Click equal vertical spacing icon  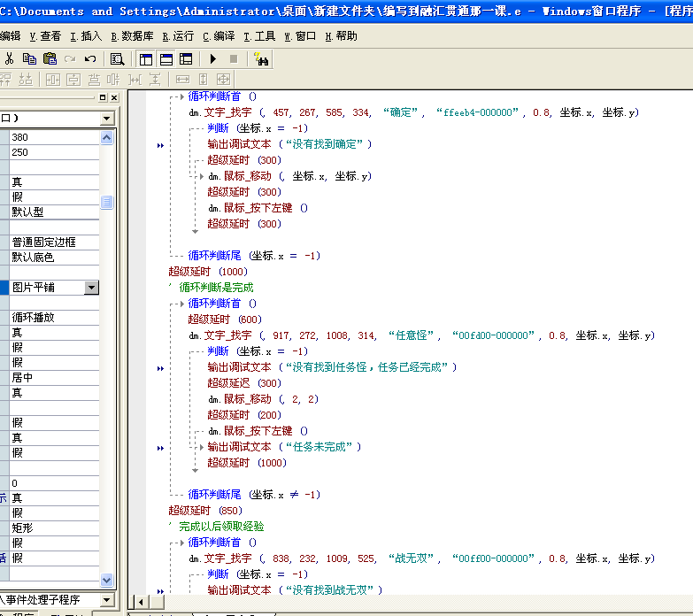pos(155,80)
